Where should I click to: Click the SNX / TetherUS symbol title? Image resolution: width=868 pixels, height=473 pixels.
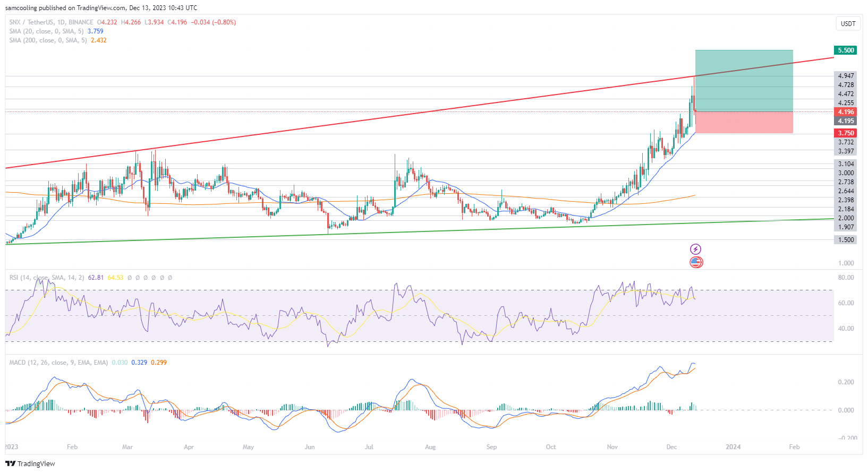coord(51,22)
